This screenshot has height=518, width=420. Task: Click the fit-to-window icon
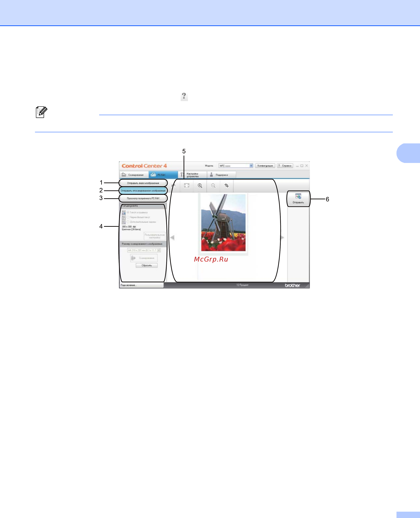coord(186,186)
